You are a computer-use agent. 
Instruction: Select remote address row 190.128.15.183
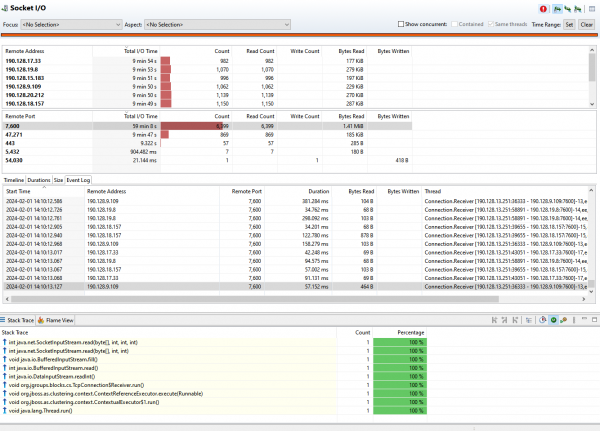(x=25, y=76)
